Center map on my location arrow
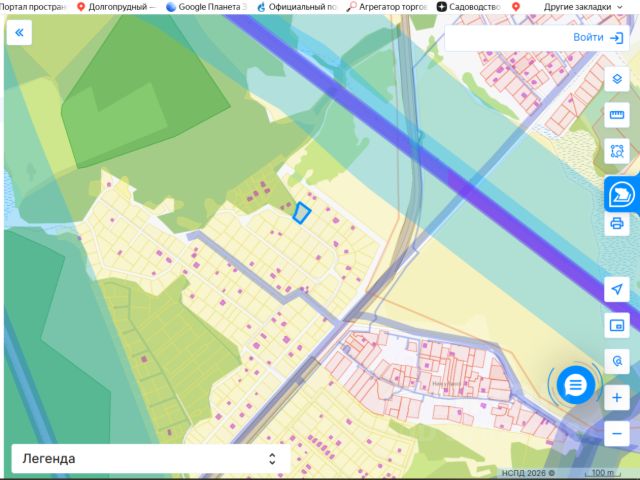The height and width of the screenshot is (480, 640). [617, 289]
